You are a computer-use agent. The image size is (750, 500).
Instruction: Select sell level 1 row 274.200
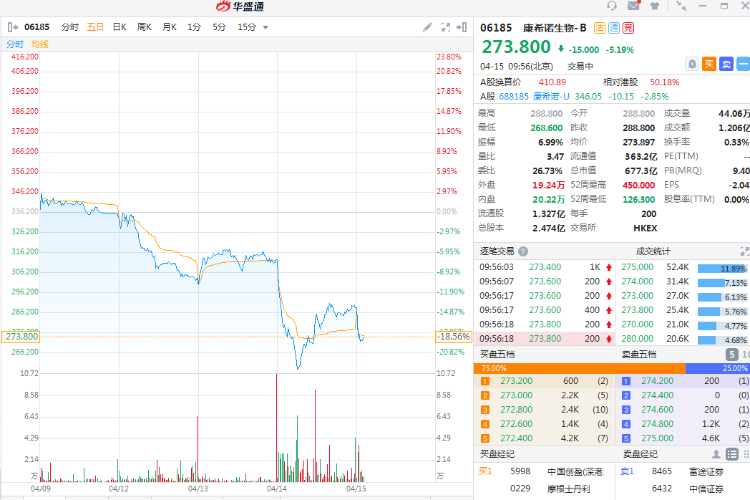click(x=684, y=381)
